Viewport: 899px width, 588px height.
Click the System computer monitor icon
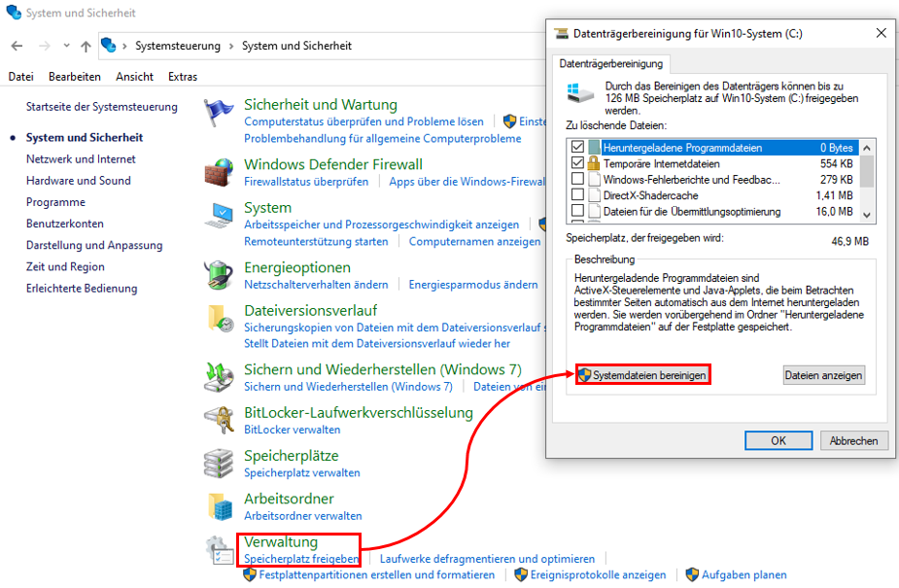219,216
